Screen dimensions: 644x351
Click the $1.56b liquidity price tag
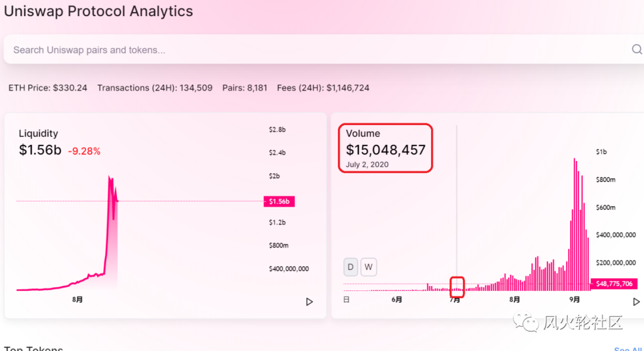279,201
